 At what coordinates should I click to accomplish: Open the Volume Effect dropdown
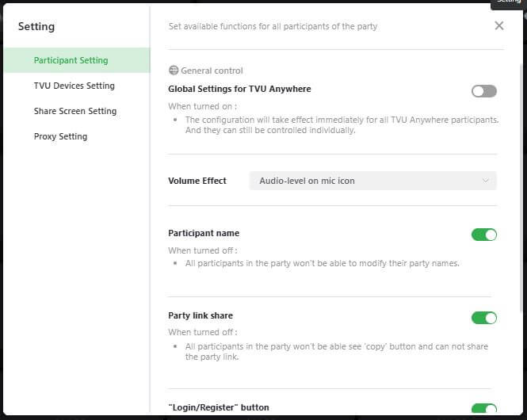point(372,181)
